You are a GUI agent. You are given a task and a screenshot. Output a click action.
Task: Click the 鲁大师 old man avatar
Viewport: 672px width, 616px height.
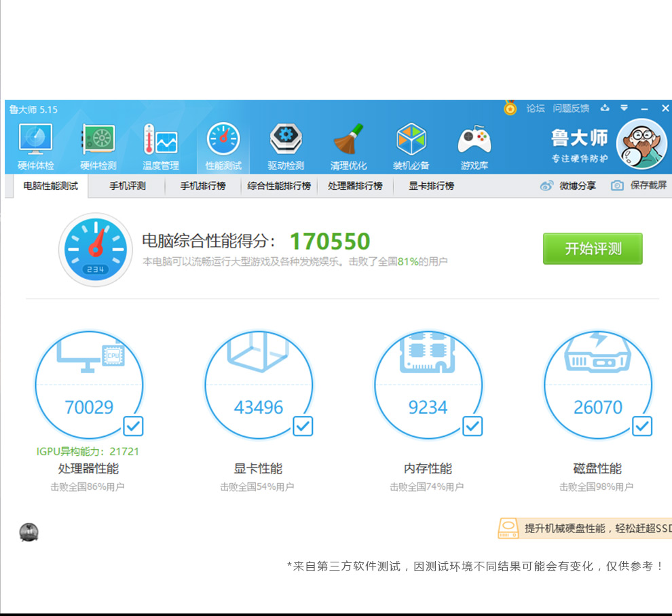641,144
